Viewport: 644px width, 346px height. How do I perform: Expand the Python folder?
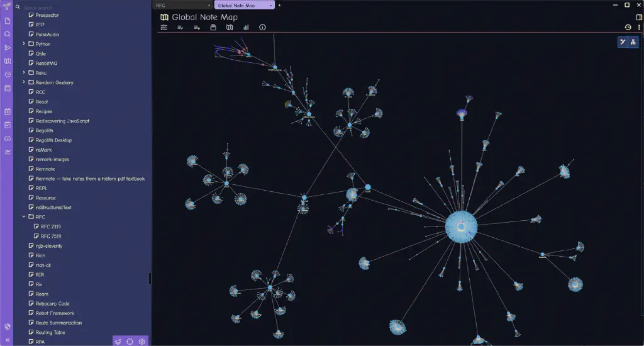[x=24, y=43]
